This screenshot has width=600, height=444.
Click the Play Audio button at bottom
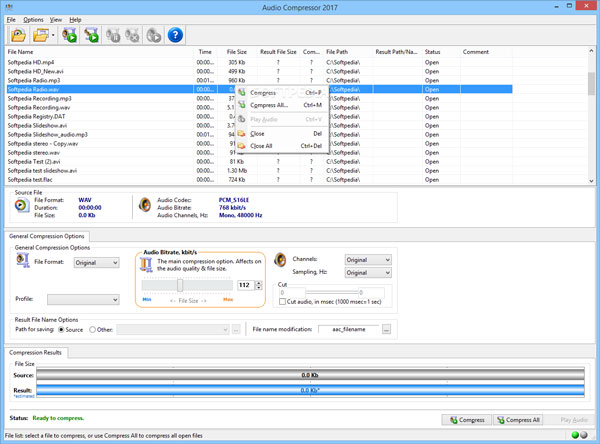click(569, 420)
